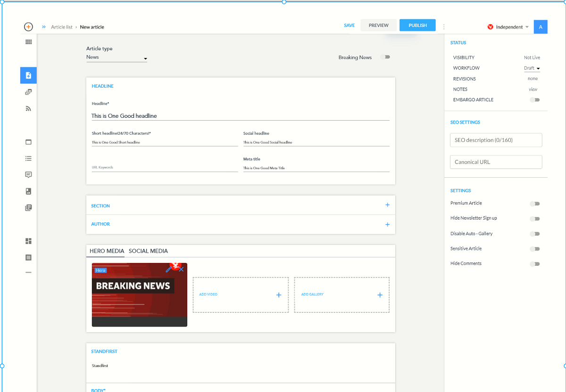Open the Workflow Draft dropdown
Image resolution: width=566 pixels, height=392 pixels.
tap(532, 68)
